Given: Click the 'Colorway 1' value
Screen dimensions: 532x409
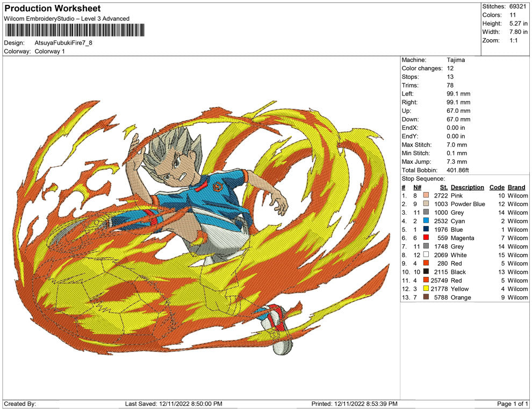Looking at the screenshot, I should 49,51.
